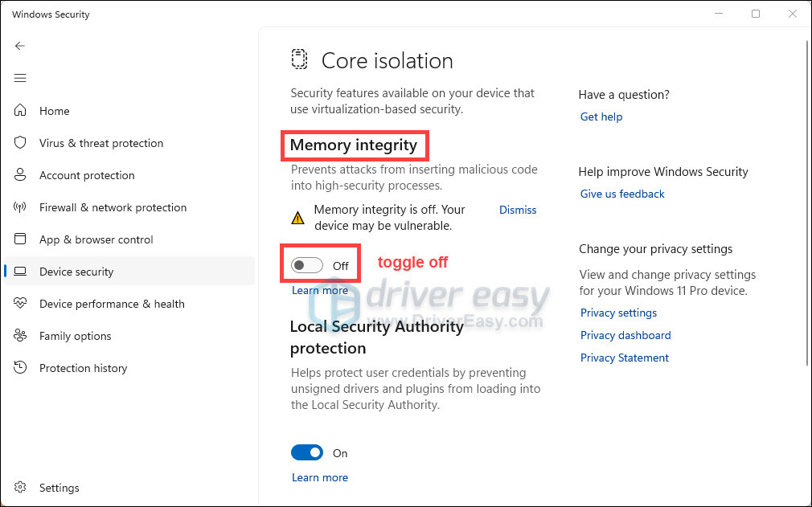Click 'Help improve Windows Security' heading
Screen dimensions: 812x507
(x=663, y=172)
